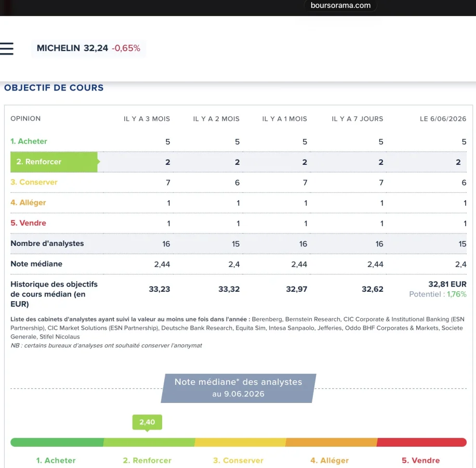Click the Conserver count 6 under 6/06/2026

(x=464, y=183)
